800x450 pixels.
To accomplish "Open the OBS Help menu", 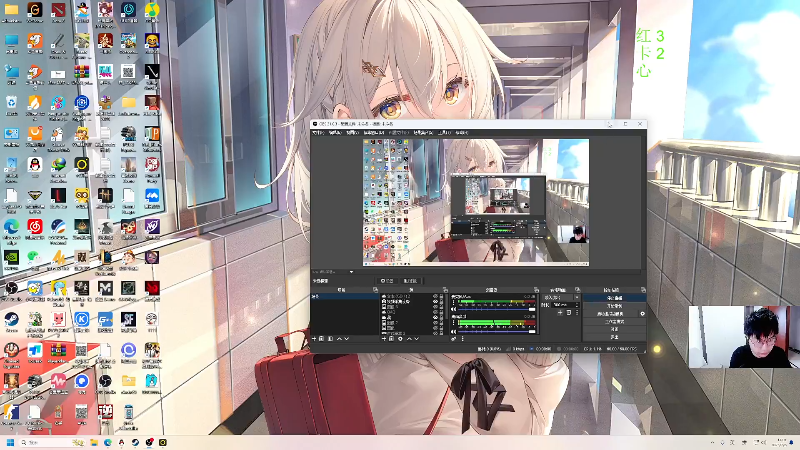I will point(462,133).
